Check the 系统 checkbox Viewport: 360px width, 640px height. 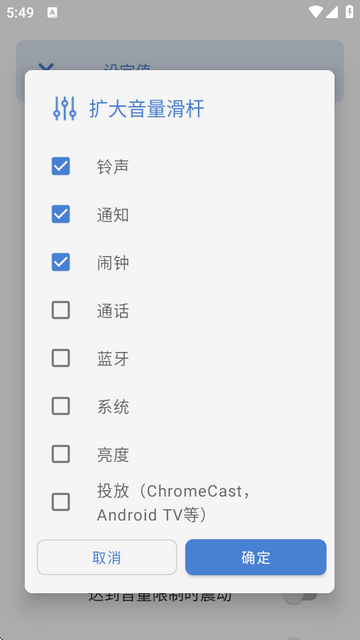[x=61, y=406]
